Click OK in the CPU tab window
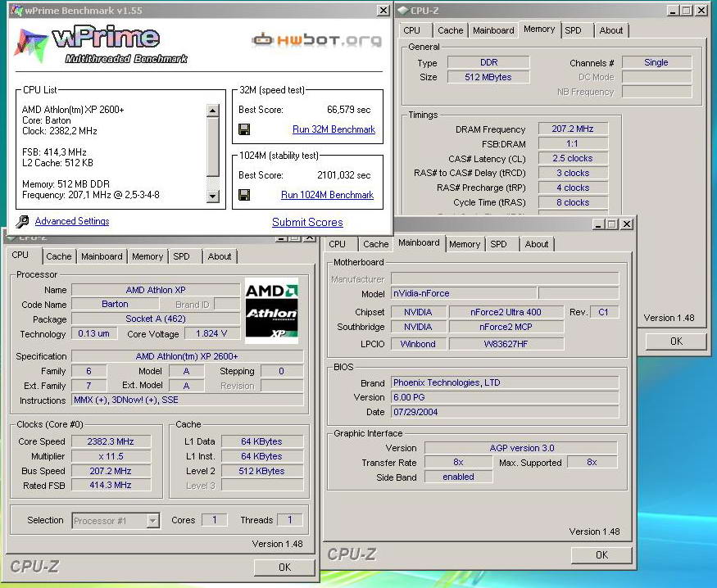Screen dimensions: 717x588 (x=284, y=567)
